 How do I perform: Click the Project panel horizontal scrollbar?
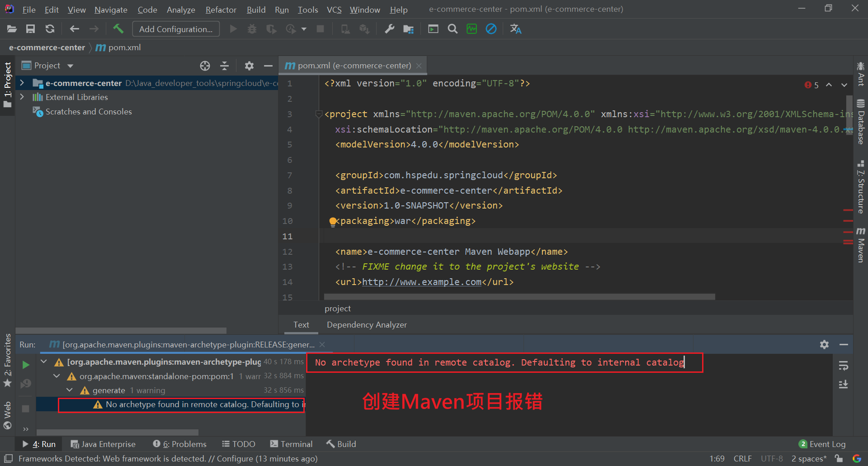(121, 331)
